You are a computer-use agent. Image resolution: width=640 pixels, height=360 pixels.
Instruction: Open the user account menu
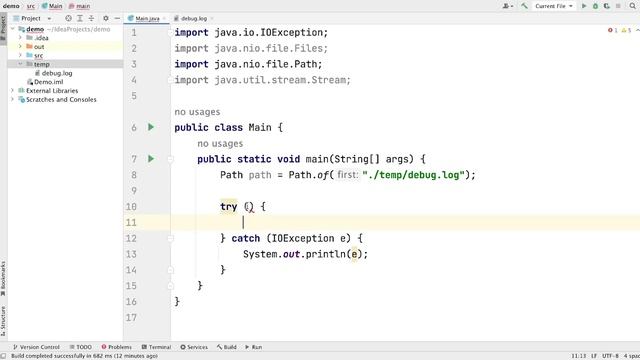508,6
